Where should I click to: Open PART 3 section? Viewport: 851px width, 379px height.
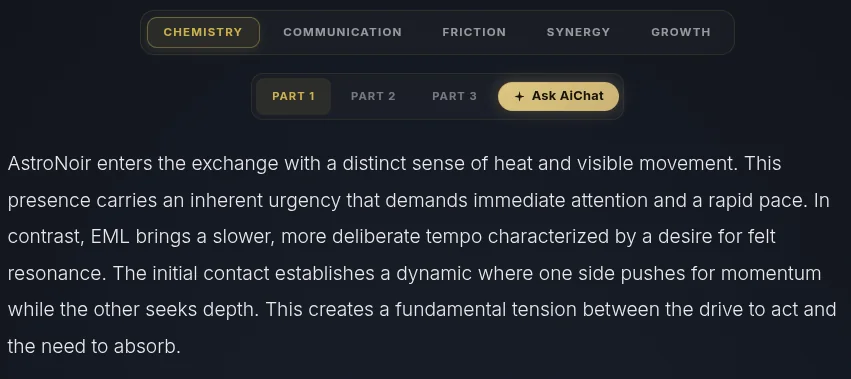(x=454, y=97)
